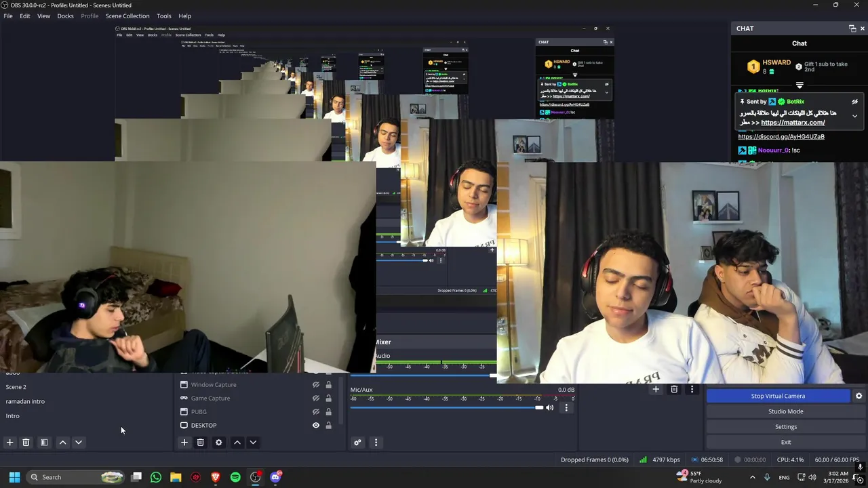This screenshot has height=488, width=868.
Task: Show the PUBG source with eye icon
Action: 315,411
